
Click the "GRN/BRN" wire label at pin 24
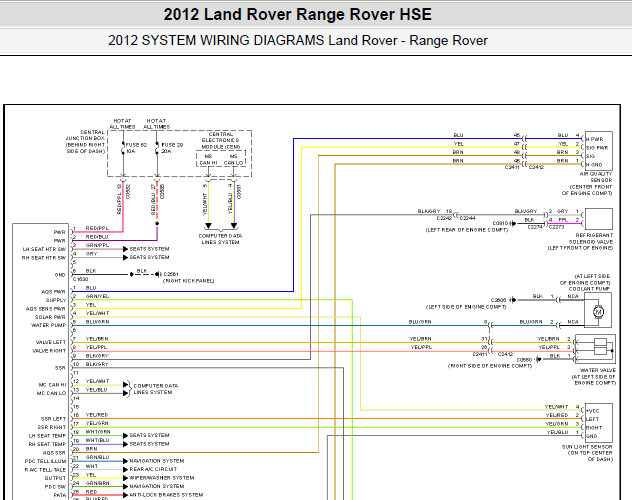coord(98,483)
